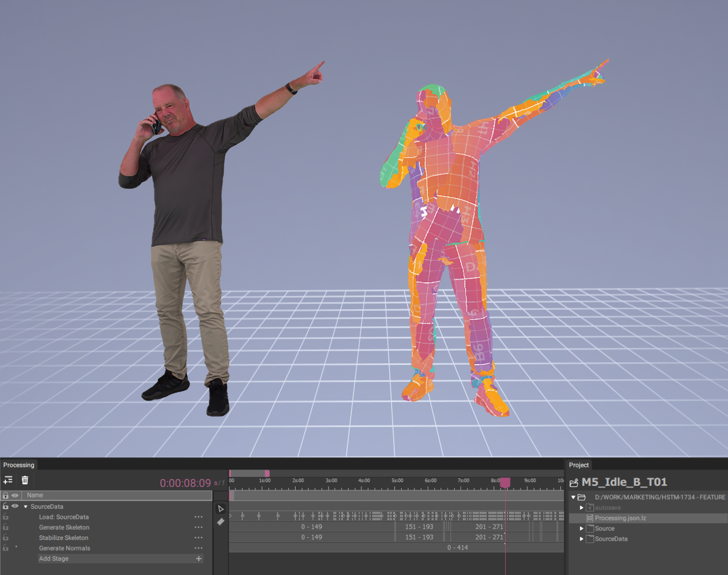Open options menu for Stabilize Skeleton
728x575 pixels.
[198, 538]
